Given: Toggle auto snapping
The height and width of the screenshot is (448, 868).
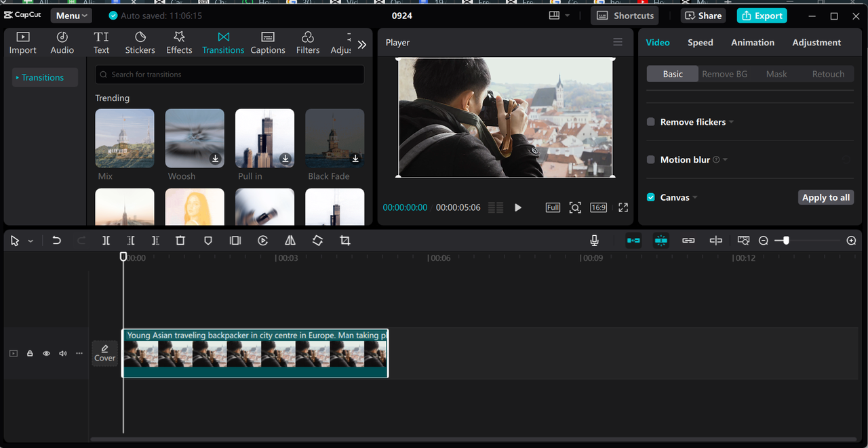Looking at the screenshot, I should (x=660, y=241).
